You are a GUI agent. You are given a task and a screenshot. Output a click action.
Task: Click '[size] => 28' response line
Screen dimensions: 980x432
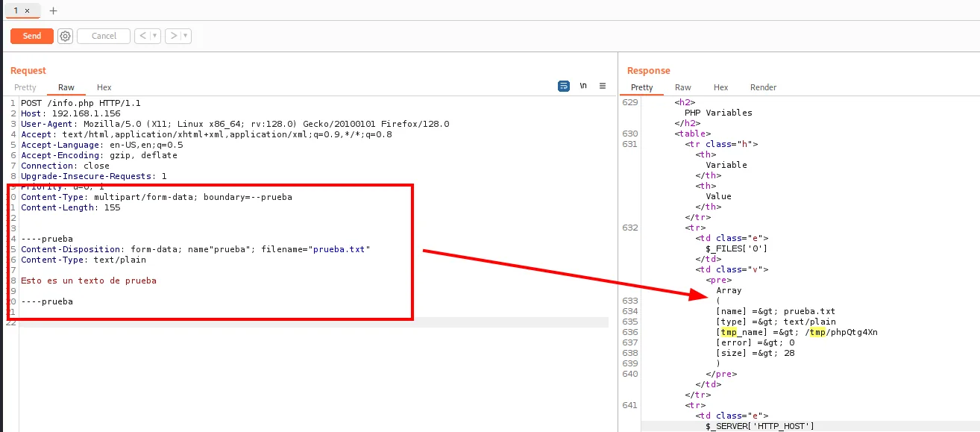pyautogui.click(x=755, y=353)
